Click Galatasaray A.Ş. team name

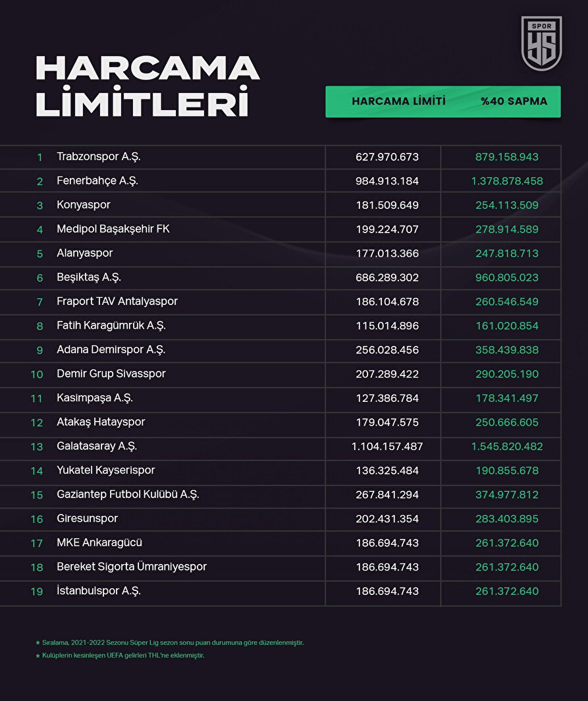coord(97,446)
